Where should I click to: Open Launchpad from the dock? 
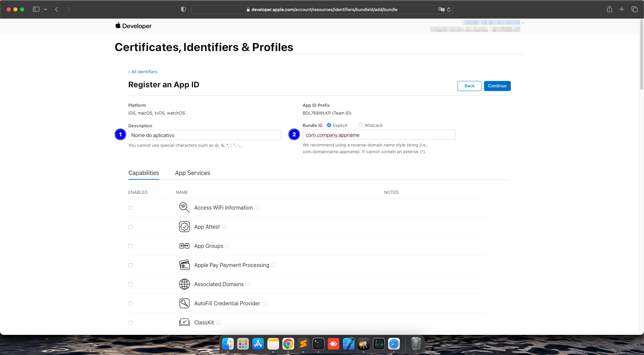(x=243, y=344)
